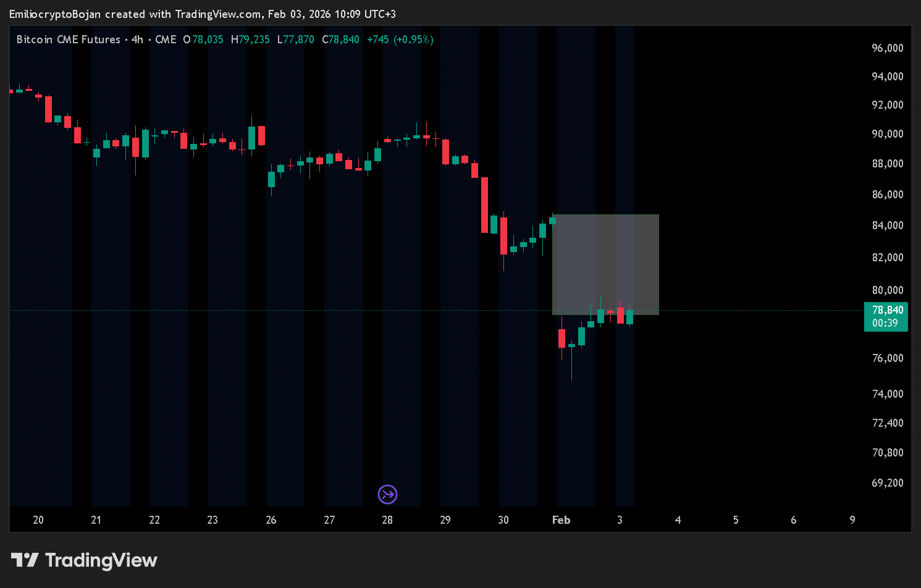Click the open value O78,035

tap(203, 40)
